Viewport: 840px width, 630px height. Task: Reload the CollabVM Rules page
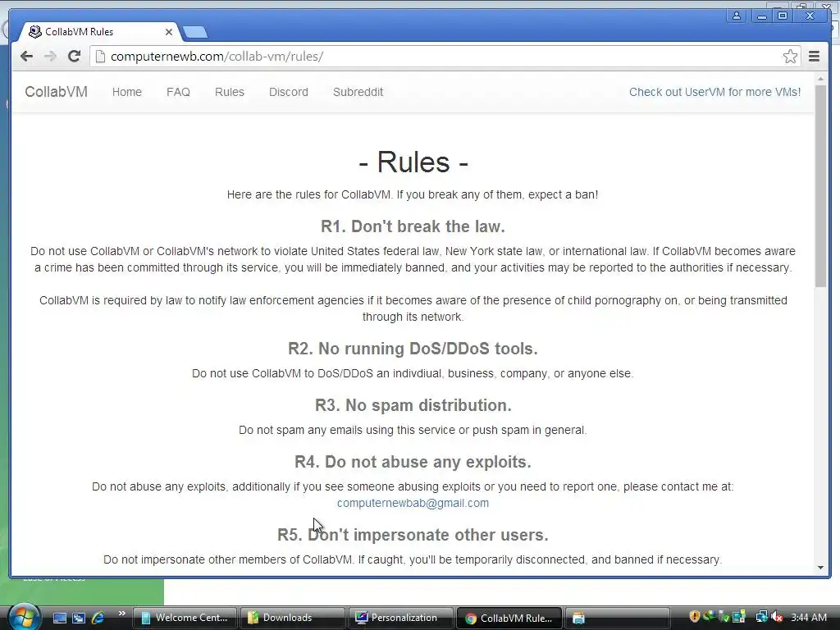click(75, 57)
